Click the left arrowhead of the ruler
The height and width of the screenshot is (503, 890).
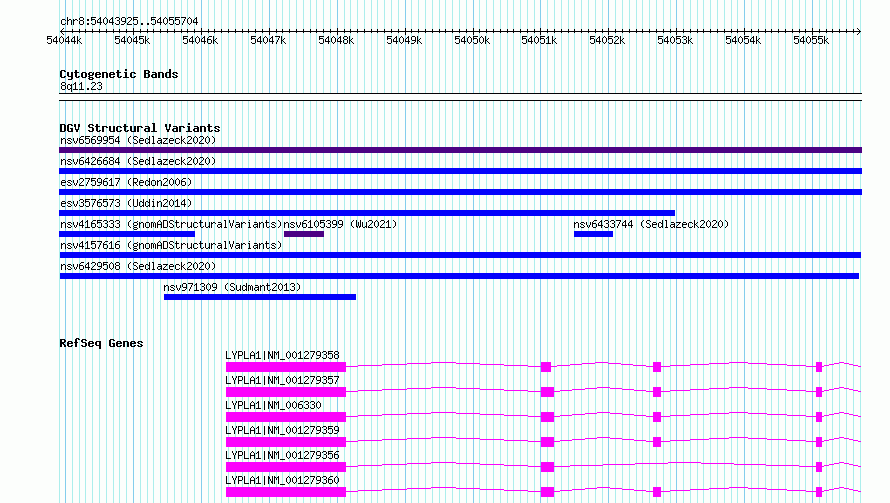[62, 31]
